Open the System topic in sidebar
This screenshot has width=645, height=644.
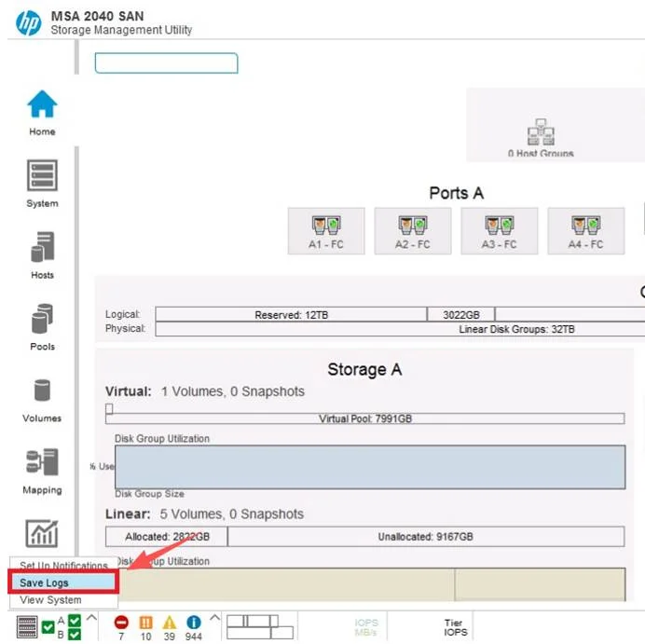(x=42, y=184)
